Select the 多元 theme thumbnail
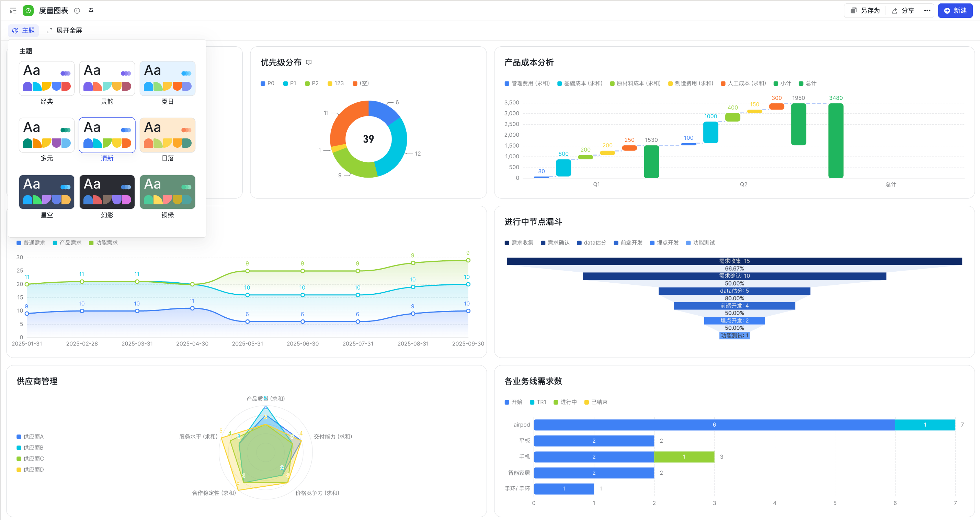Image resolution: width=980 pixels, height=520 pixels. click(46, 135)
